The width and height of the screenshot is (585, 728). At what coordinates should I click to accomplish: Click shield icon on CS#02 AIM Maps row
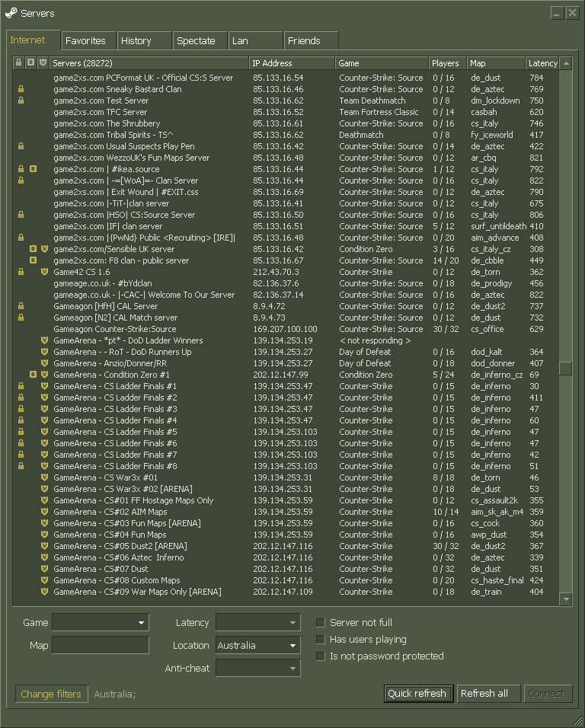(x=45, y=512)
